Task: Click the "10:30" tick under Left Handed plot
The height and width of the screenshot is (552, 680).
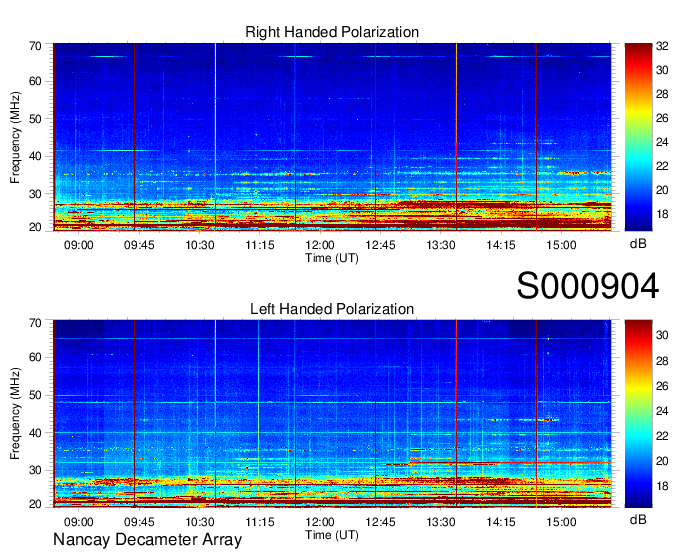Action: tap(199, 522)
